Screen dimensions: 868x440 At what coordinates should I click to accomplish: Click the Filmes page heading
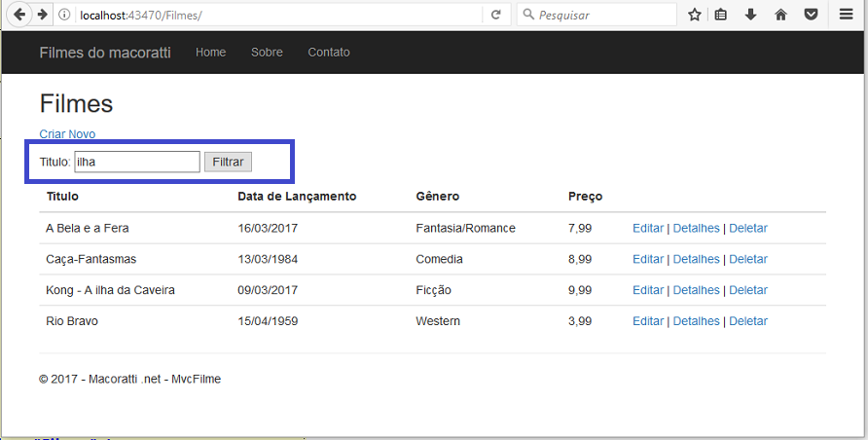point(77,103)
